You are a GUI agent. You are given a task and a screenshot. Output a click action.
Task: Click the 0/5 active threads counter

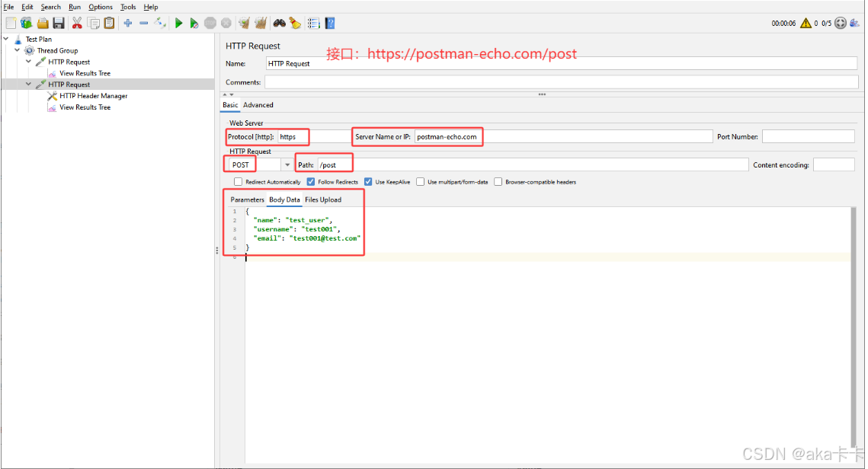(826, 24)
